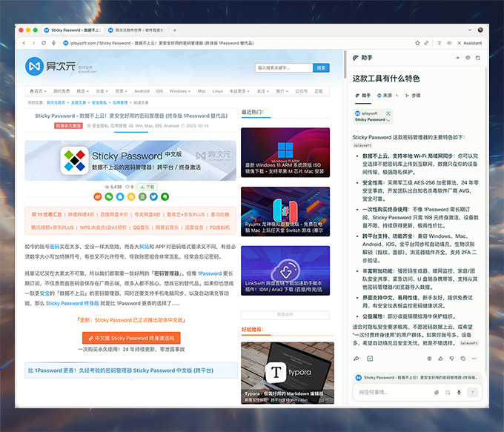Image resolution: width=504 pixels, height=432 pixels.
Task: Click the orange 中文版 Sticky Password 终身激活码 button
Action: 131,338
